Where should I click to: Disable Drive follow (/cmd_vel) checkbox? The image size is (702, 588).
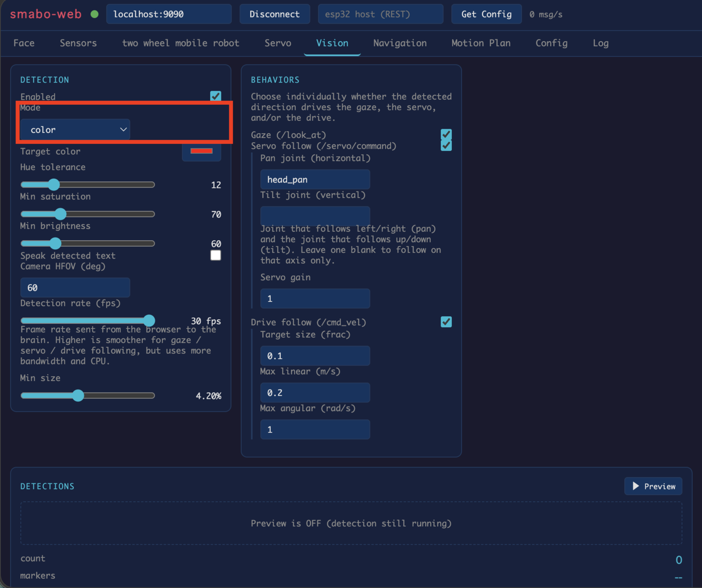tap(446, 322)
